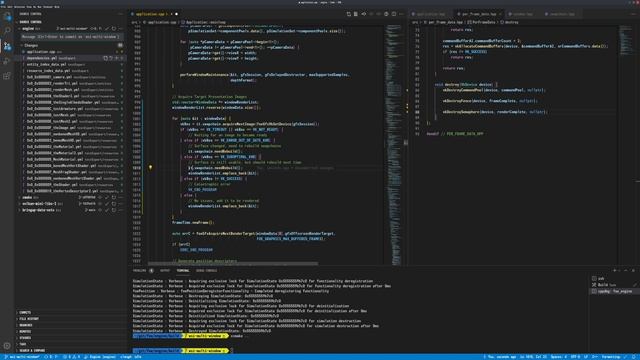Expand the SEARCH & COMPARE section

[x=32, y=351]
